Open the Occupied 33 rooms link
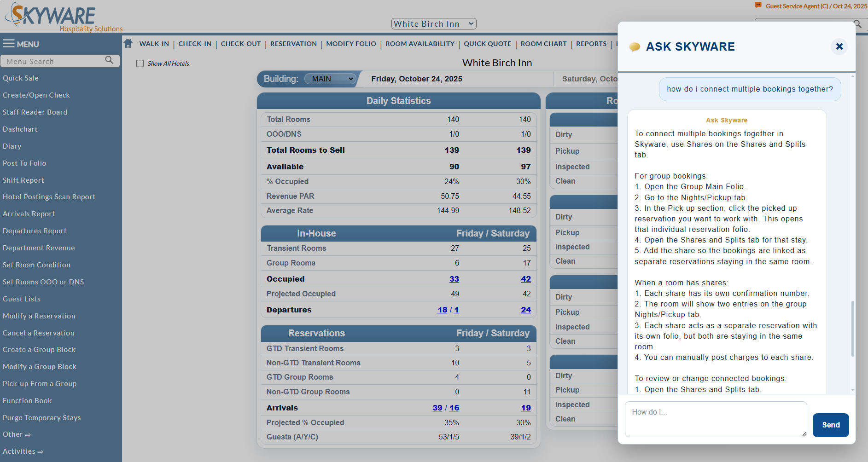The width and height of the screenshot is (868, 462). click(x=454, y=279)
